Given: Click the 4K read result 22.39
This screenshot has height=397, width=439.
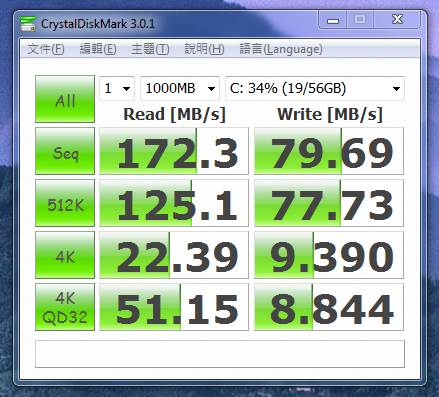Looking at the screenshot, I should 174,255.
